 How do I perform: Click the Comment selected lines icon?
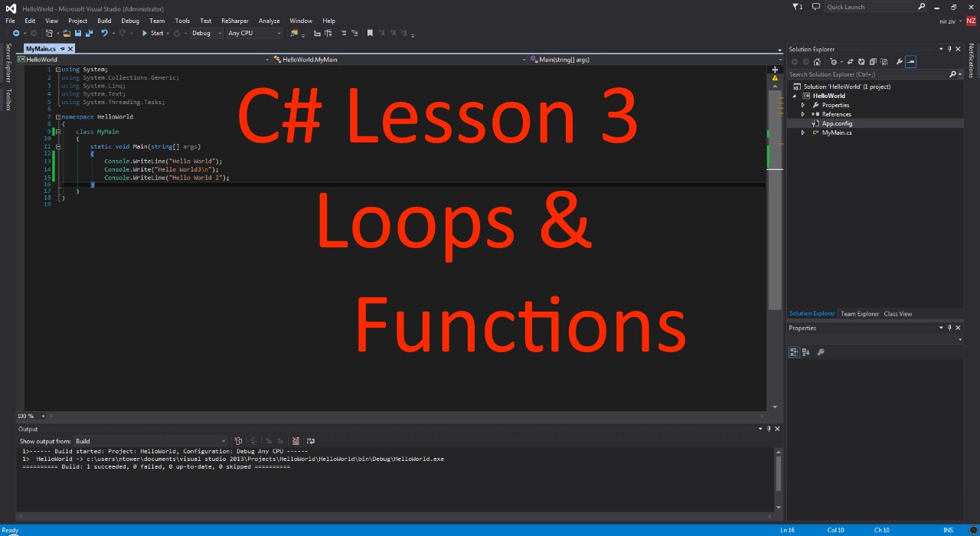343,33
